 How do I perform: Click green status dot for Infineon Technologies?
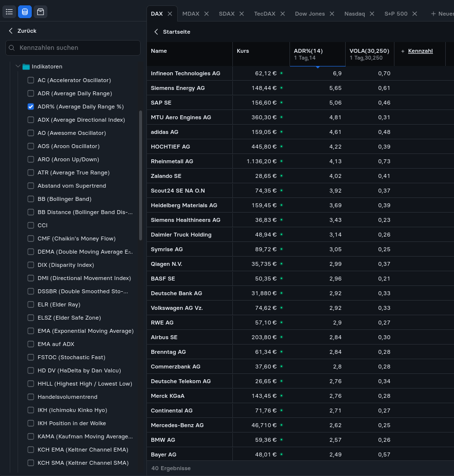point(282,73)
